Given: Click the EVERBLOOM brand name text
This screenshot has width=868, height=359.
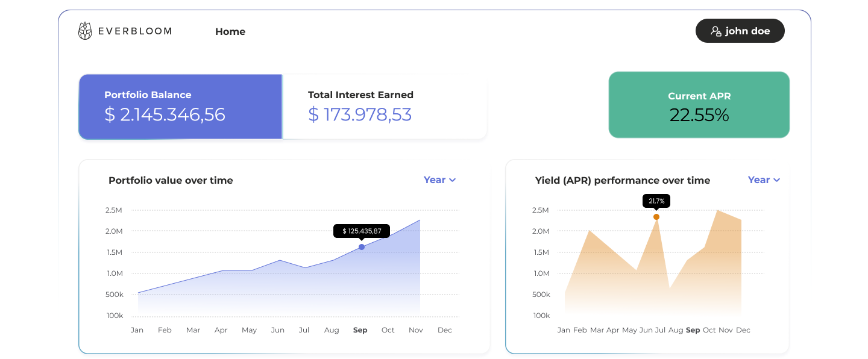Looking at the screenshot, I should pyautogui.click(x=134, y=31).
